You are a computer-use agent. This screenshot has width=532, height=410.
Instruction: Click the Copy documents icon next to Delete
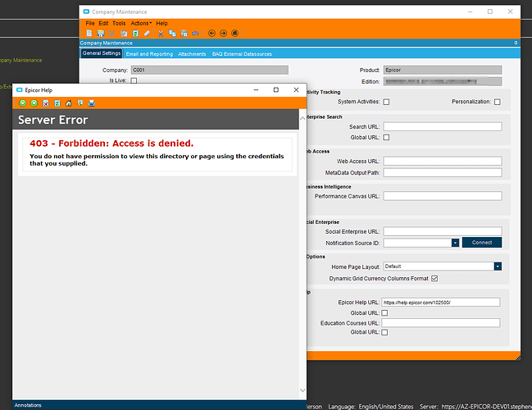(x=124, y=34)
